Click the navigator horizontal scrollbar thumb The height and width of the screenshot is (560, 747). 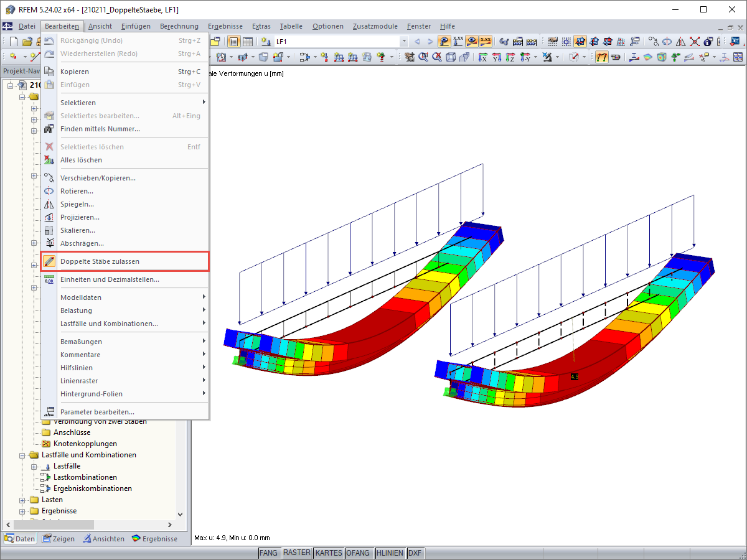52,525
